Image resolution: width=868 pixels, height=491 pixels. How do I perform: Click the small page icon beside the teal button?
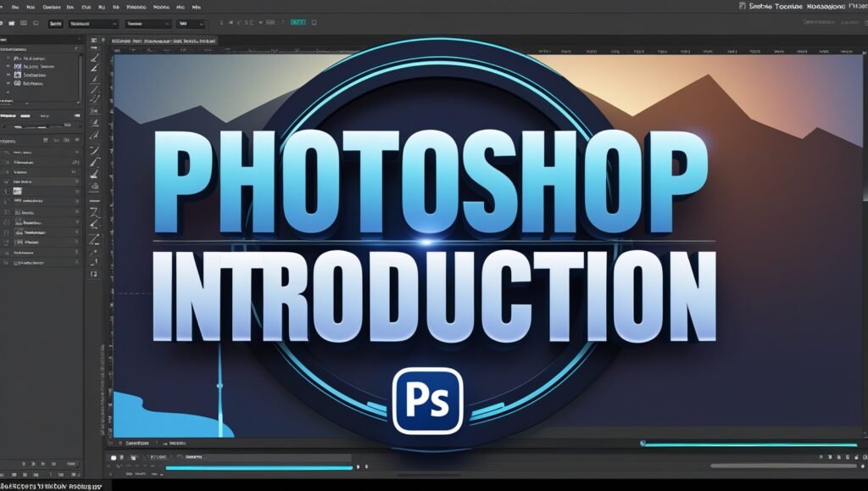click(x=314, y=23)
